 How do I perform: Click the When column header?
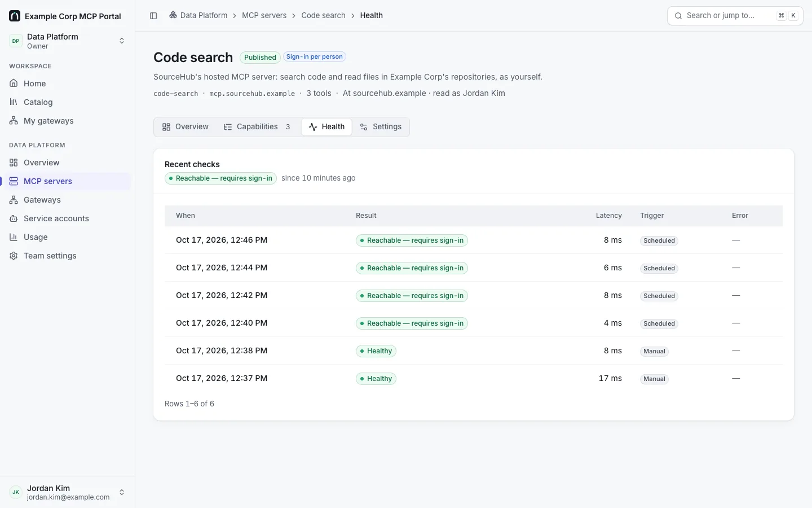click(x=186, y=216)
